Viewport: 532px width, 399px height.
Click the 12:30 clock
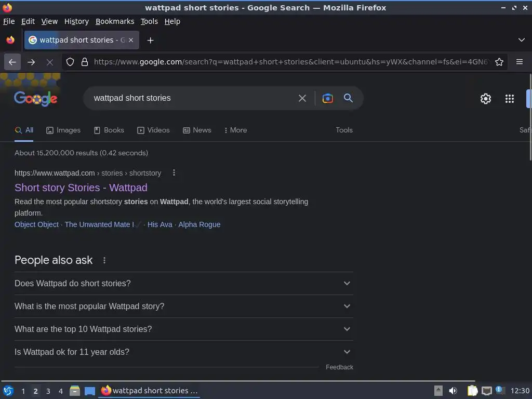pos(520,391)
